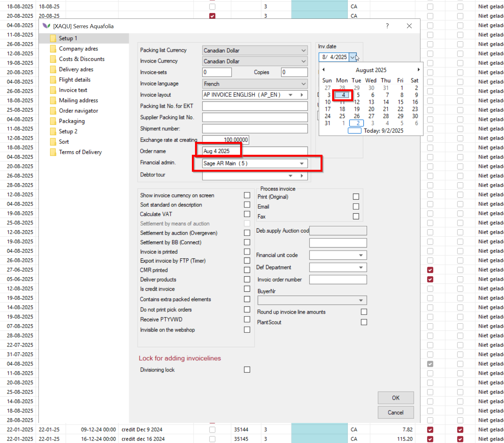The width and height of the screenshot is (504, 443).
Task: Click the Costs & Discounts folder icon
Action: [53, 59]
